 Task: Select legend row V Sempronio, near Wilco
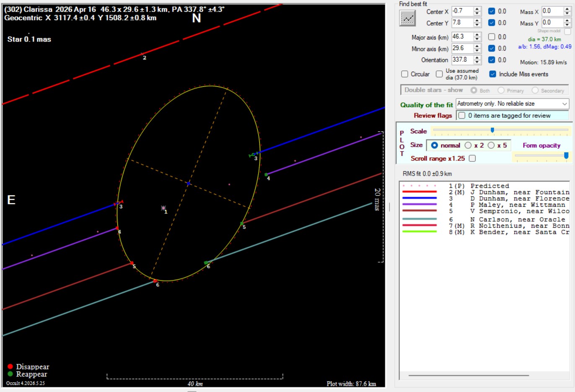(485, 211)
